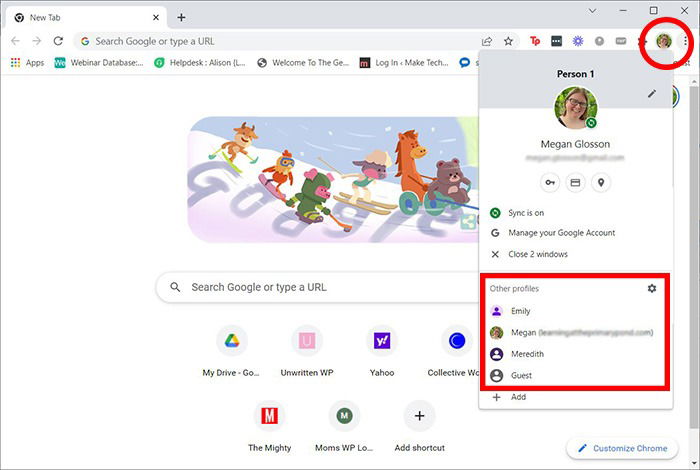The height and width of the screenshot is (470, 700).
Task: Click the Other profiles label
Action: tap(514, 288)
